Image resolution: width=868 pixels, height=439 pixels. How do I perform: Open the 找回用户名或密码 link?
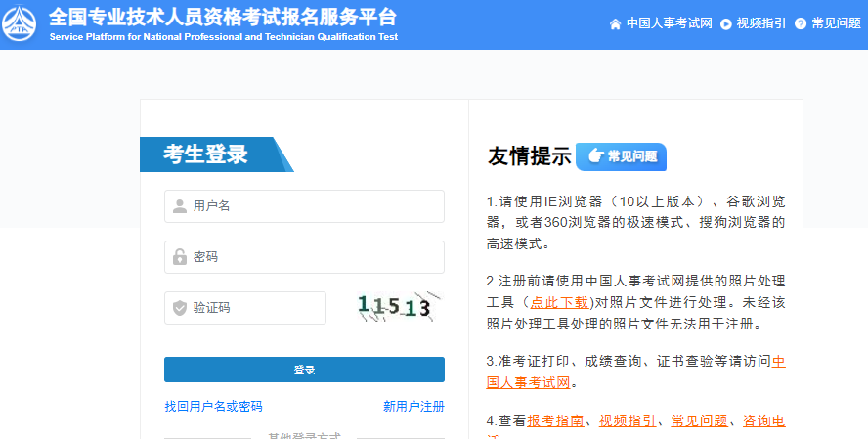[x=213, y=406]
